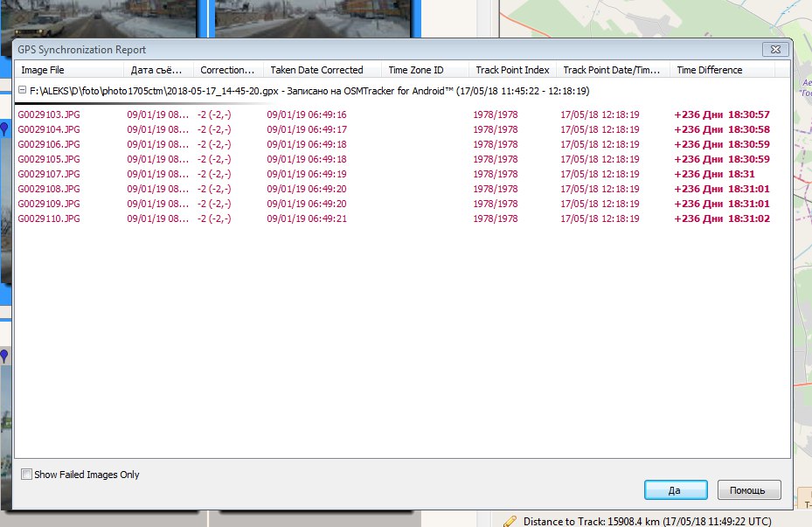Click the lower blue map pin marker
Image resolution: width=812 pixels, height=527 pixels.
[4, 356]
